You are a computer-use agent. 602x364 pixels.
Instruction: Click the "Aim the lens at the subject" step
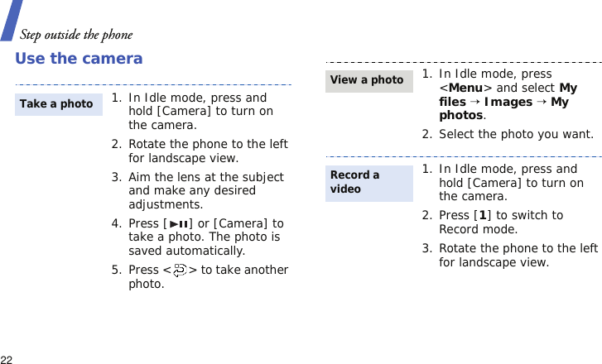click(x=205, y=190)
